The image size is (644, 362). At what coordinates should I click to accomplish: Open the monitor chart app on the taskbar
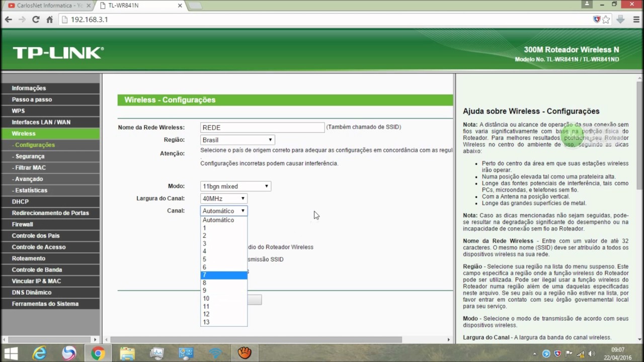(156, 353)
